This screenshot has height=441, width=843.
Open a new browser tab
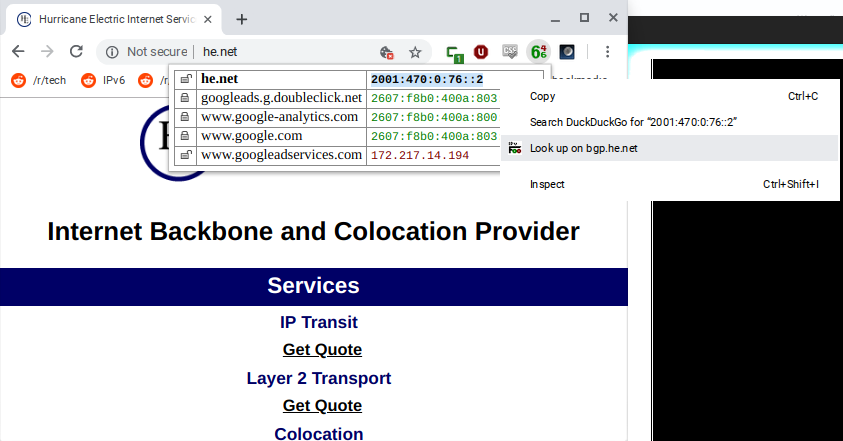pos(241,19)
